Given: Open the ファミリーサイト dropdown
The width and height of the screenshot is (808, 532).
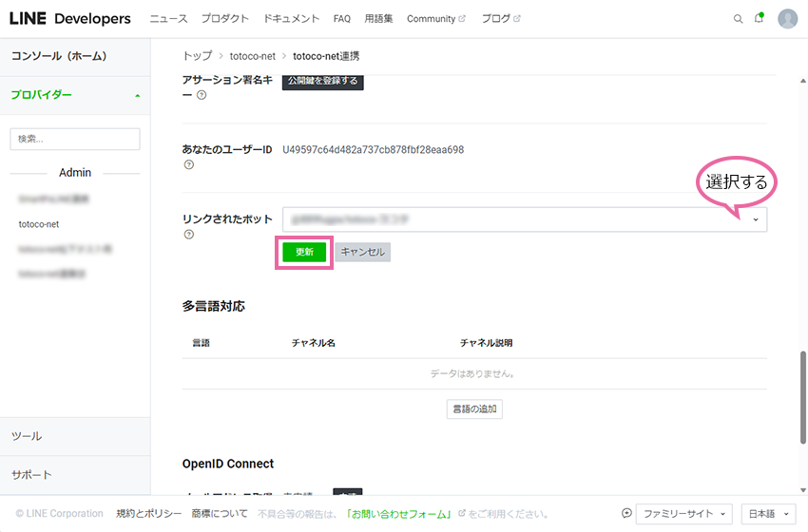Looking at the screenshot, I should 683,513.
